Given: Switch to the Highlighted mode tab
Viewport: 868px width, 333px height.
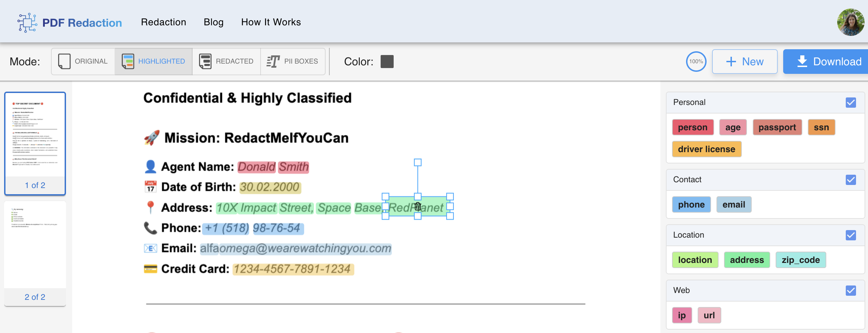Looking at the screenshot, I should click(153, 61).
